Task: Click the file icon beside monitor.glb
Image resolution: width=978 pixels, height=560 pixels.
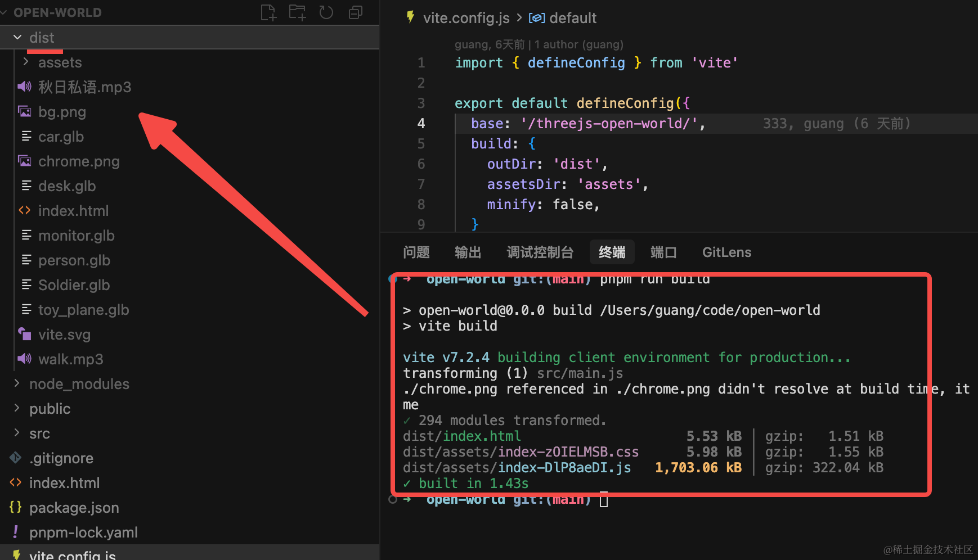Action: coord(26,235)
